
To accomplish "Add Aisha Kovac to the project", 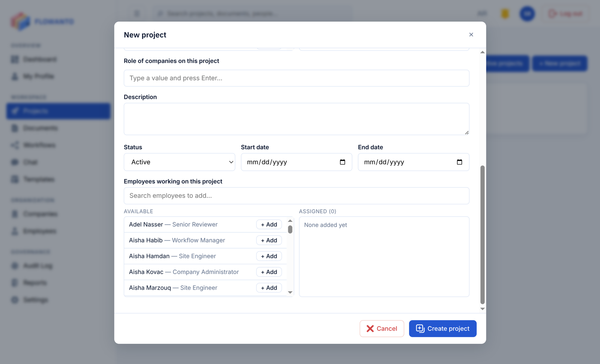I will pyautogui.click(x=269, y=272).
